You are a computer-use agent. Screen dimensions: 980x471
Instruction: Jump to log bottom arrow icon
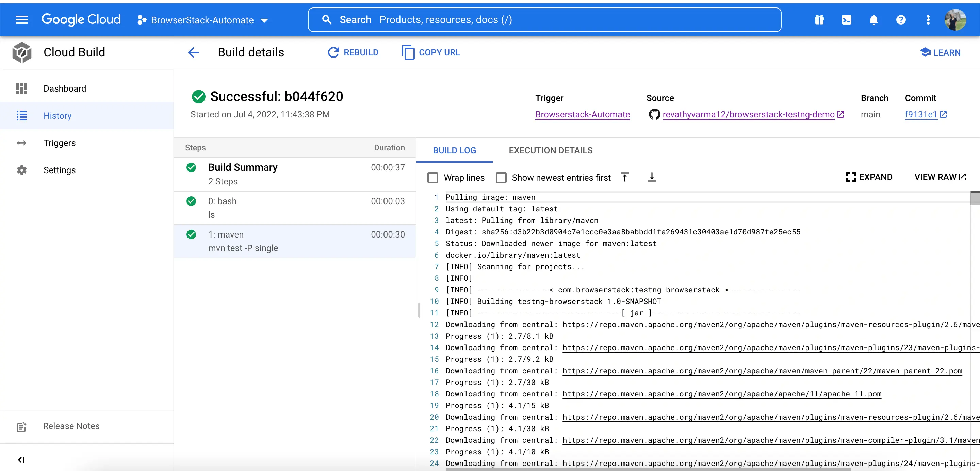click(651, 177)
